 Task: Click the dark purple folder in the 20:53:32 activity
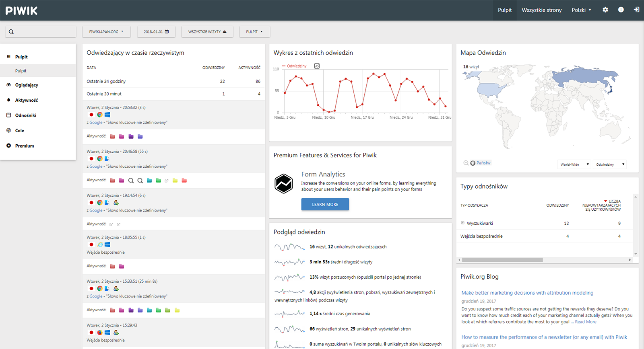tap(131, 136)
